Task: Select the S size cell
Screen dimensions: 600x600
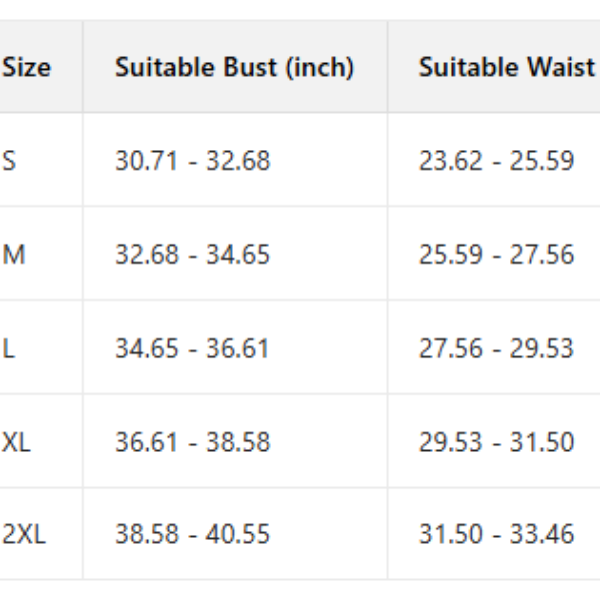Action: (9, 160)
